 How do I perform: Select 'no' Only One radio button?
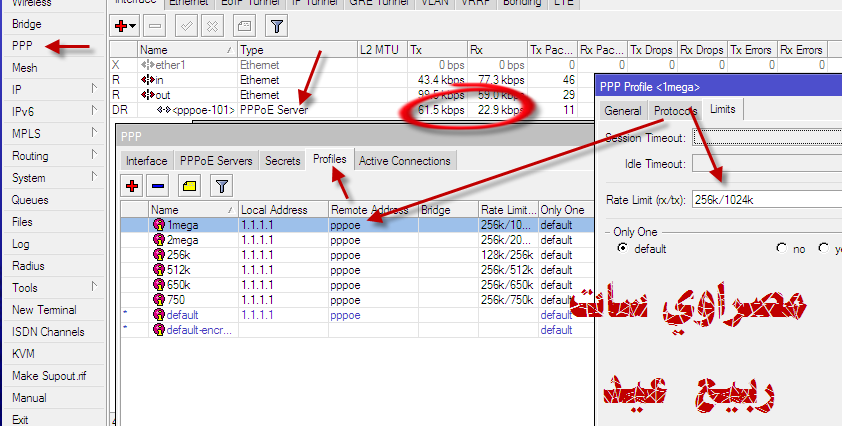pos(781,248)
